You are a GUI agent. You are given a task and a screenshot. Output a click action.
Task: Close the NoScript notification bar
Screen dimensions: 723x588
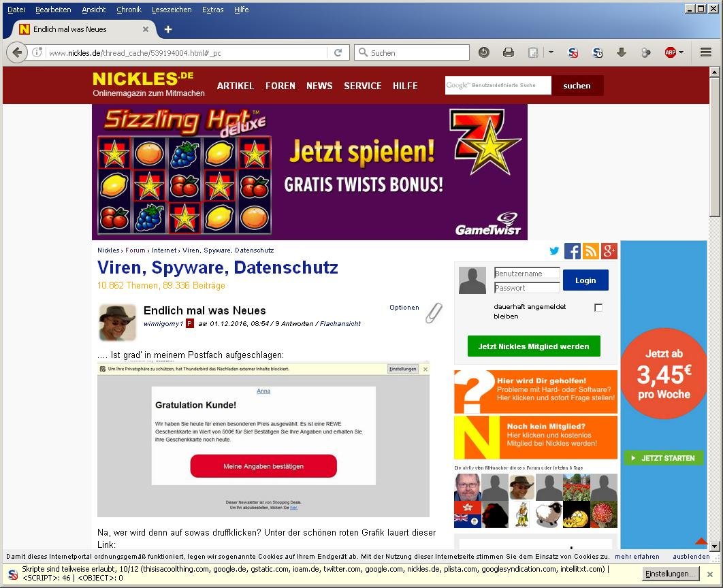coord(710,574)
